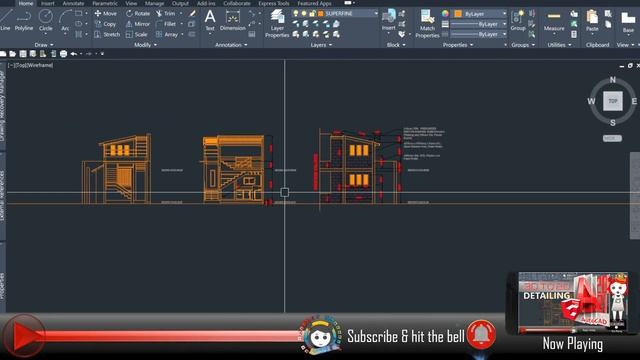Switch to the Home ribbon tab
Image resolution: width=640 pixels, height=360 pixels.
coord(26,3)
